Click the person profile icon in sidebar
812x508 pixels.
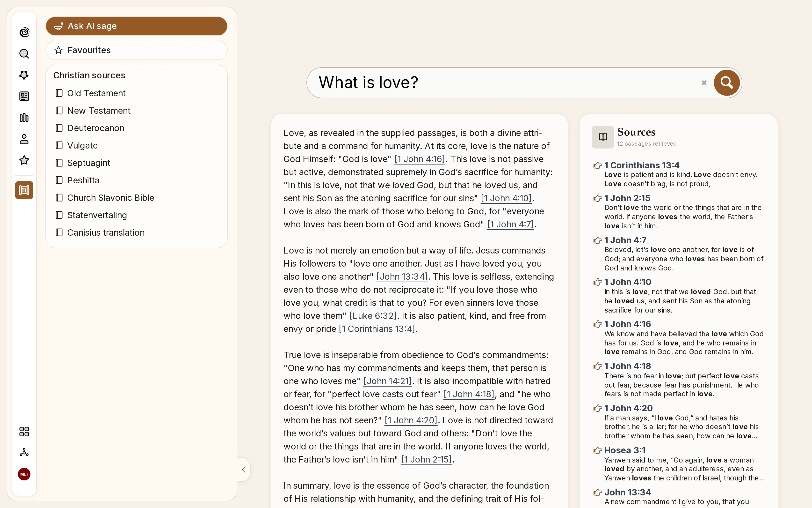tap(24, 139)
